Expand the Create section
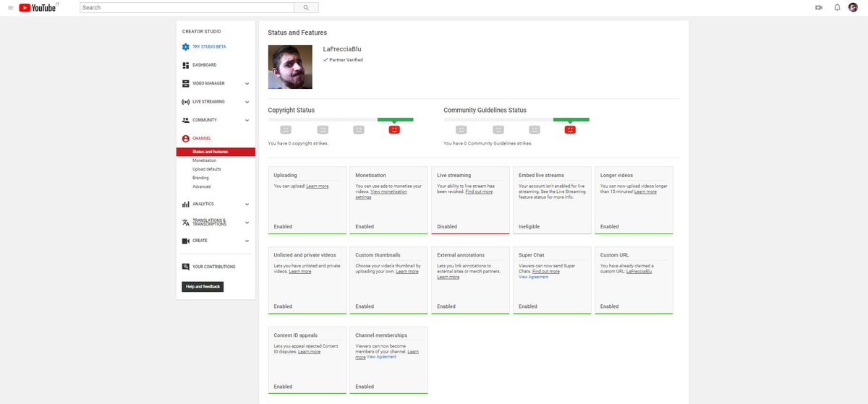868x404 pixels. tap(247, 241)
